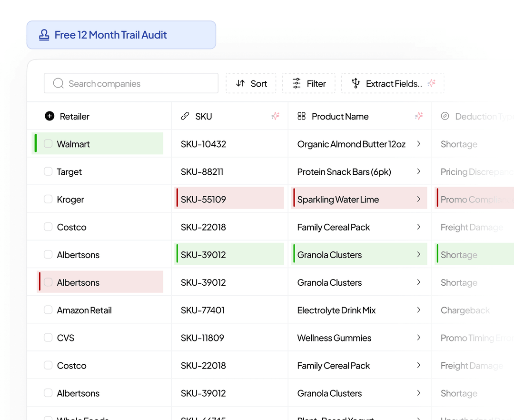Screen dimensions: 514x420
Task: Click the Product Name column header
Action: click(x=360, y=116)
